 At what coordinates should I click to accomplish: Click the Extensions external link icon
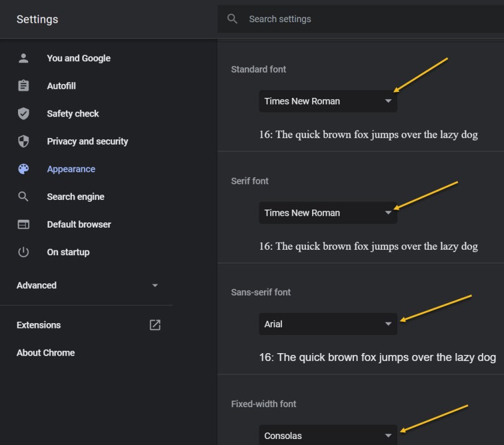155,325
